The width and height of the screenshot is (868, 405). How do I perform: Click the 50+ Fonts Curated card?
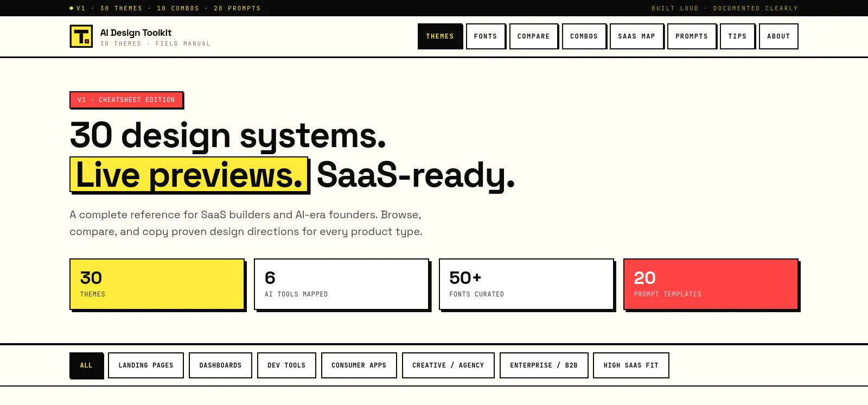(x=526, y=284)
